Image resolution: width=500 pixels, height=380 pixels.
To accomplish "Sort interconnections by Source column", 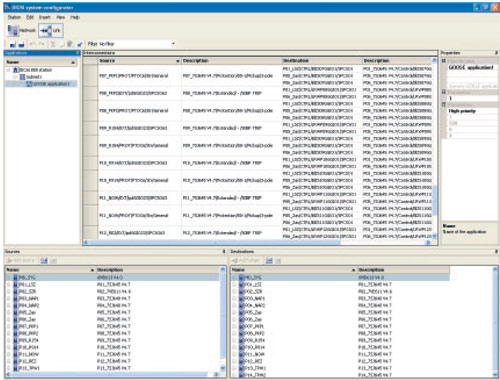I will click(x=139, y=61).
